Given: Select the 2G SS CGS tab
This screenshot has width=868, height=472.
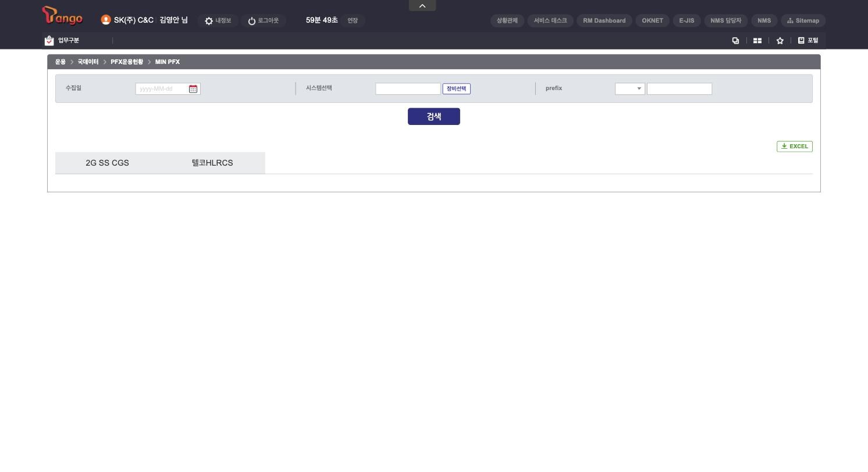Looking at the screenshot, I should [x=108, y=163].
